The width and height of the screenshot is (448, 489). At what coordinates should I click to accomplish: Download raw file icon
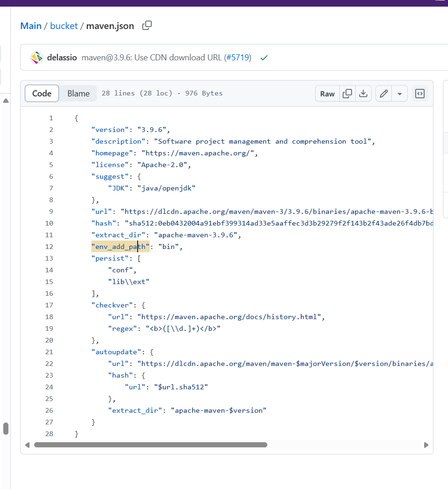[363, 94]
